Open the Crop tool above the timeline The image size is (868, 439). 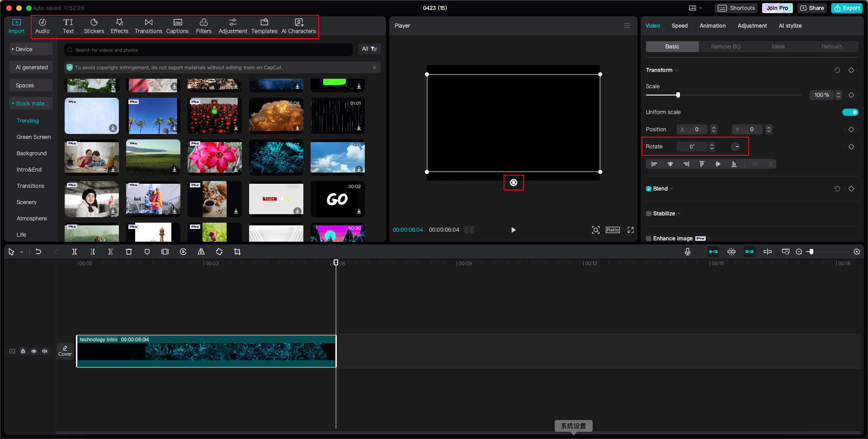(237, 252)
